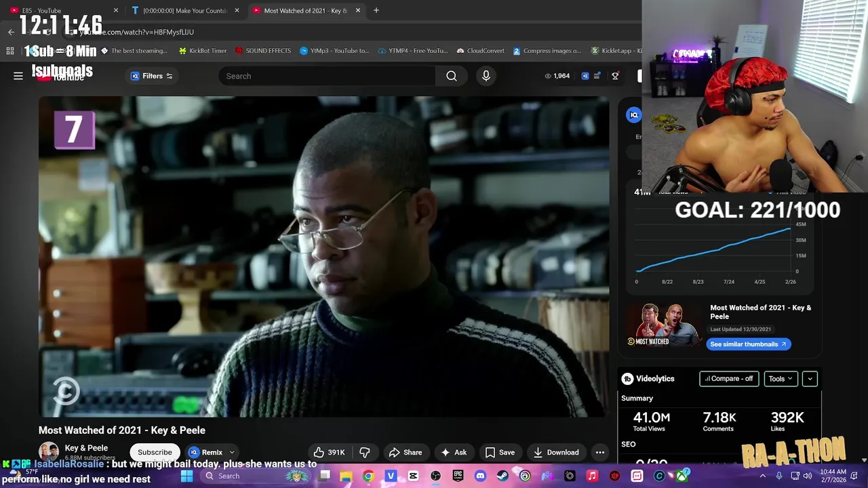Image resolution: width=868 pixels, height=488 pixels.
Task: Open the vidIQ Remix button
Action: (206, 452)
